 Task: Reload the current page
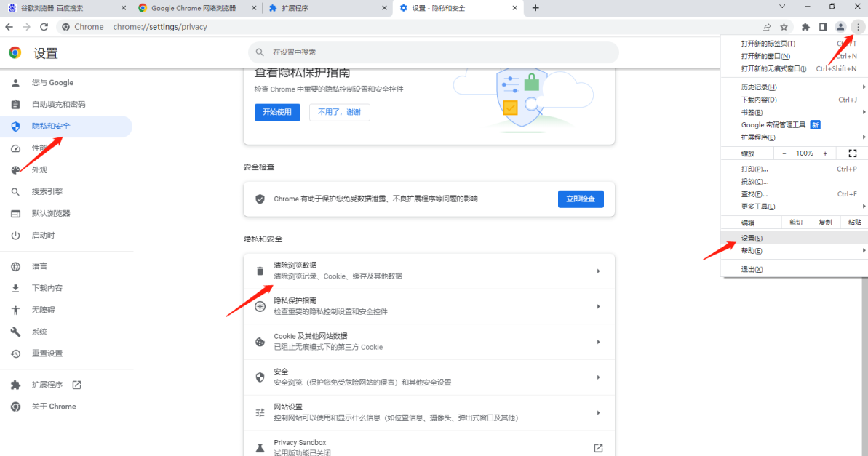44,27
